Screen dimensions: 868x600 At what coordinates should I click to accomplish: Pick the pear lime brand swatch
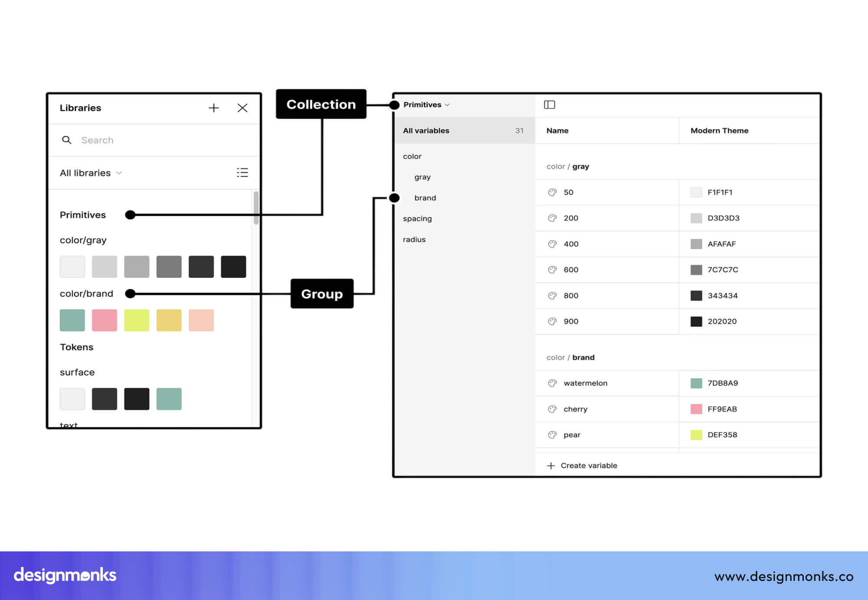point(137,320)
